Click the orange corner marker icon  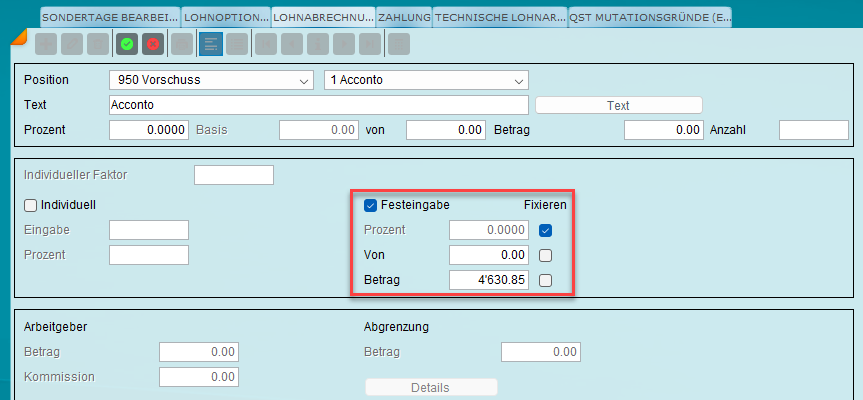(x=17, y=38)
